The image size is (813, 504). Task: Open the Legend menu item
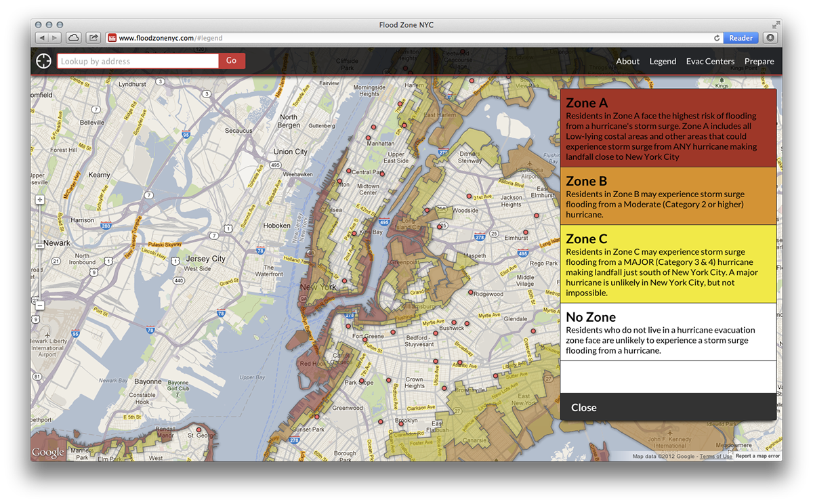coord(663,61)
